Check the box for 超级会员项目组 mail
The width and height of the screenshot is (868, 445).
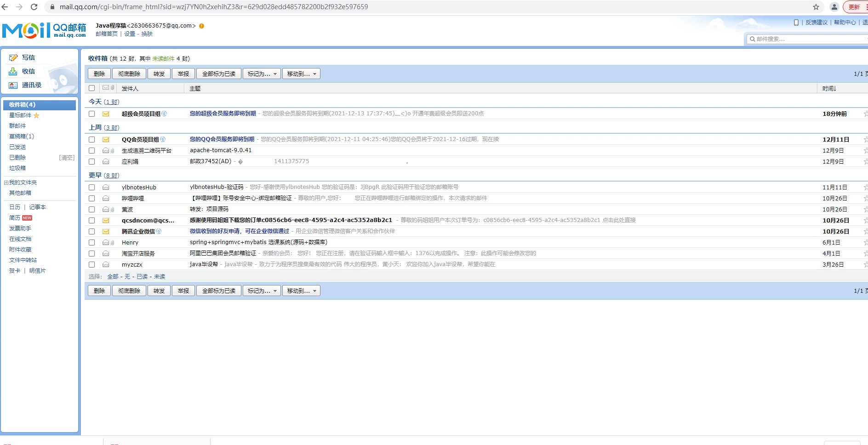pos(91,114)
